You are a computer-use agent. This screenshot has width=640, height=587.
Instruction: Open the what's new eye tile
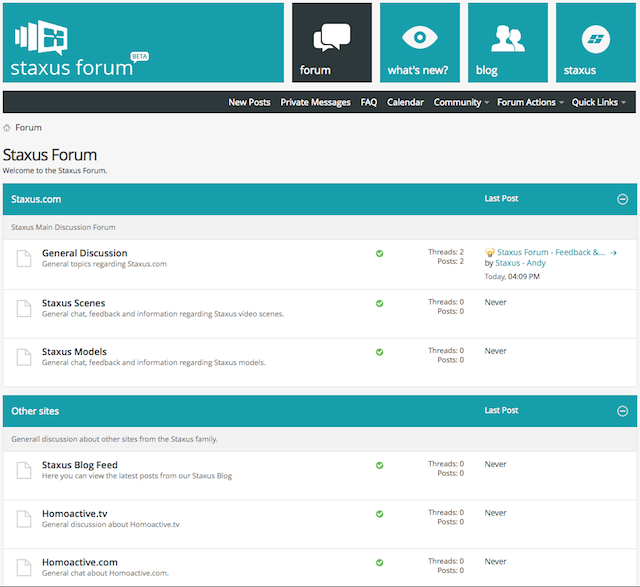coord(420,42)
